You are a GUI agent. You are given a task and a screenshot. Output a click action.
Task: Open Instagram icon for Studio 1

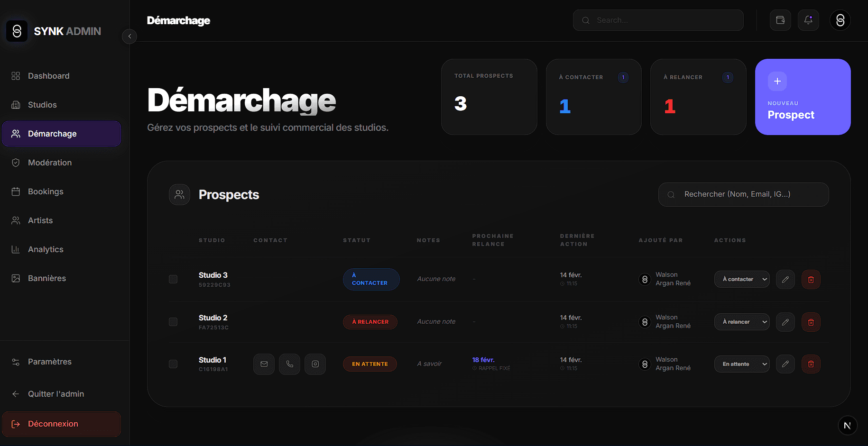(315, 364)
